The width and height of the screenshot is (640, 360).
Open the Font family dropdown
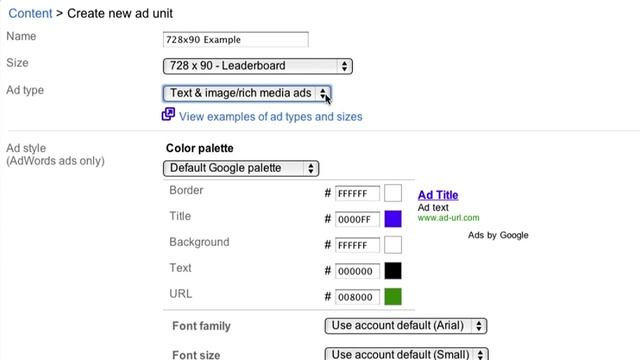[406, 326]
